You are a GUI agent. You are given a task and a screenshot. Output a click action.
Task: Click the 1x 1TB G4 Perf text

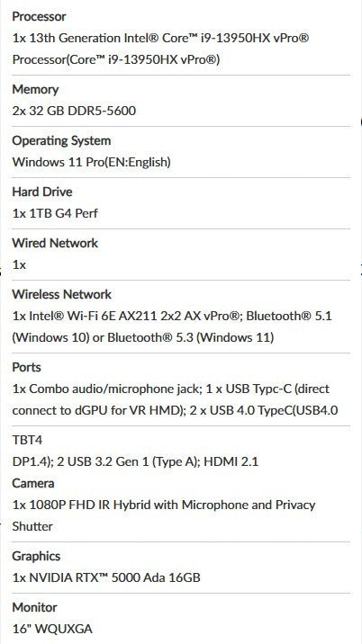pos(55,213)
